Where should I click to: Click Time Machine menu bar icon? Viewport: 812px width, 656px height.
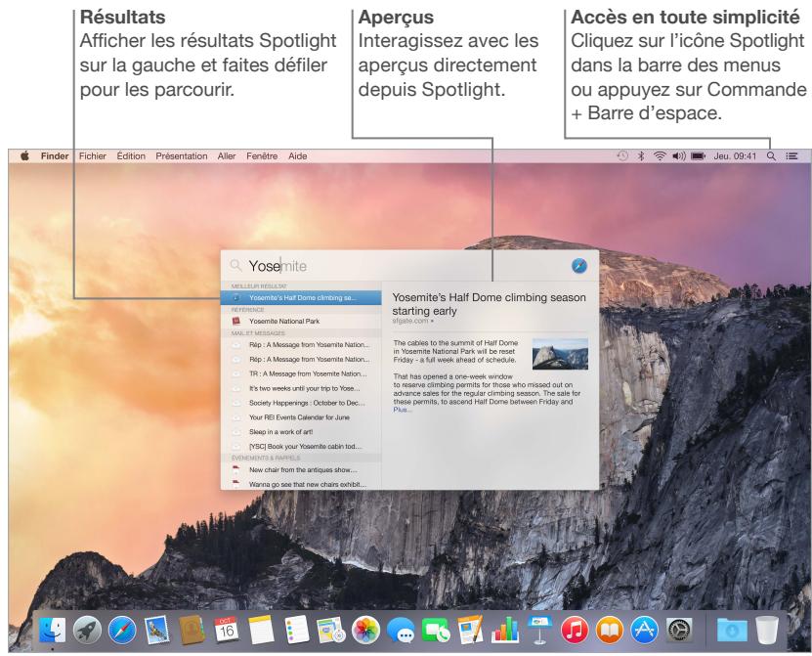point(622,156)
